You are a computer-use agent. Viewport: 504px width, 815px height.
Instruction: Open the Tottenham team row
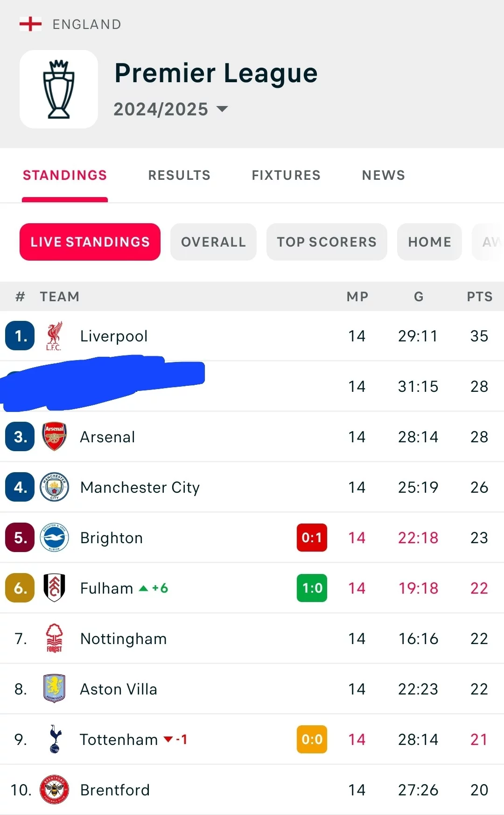(x=119, y=739)
